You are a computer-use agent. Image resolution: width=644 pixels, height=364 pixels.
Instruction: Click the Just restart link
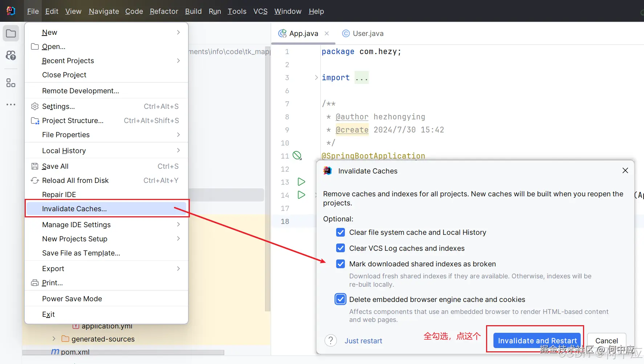point(363,341)
